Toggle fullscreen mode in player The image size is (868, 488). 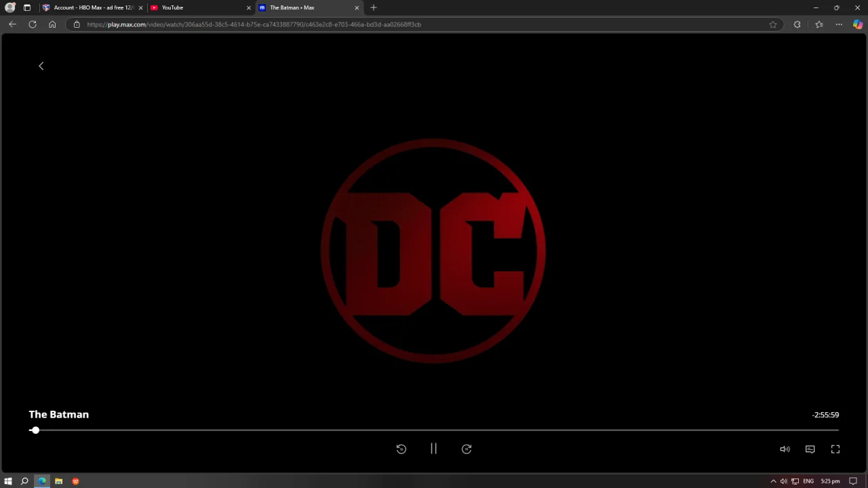point(835,449)
